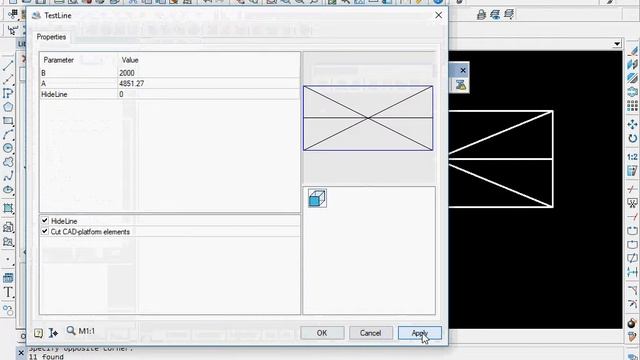
Task: Click the Array grid tool in right toolbar
Action: tap(632, 106)
